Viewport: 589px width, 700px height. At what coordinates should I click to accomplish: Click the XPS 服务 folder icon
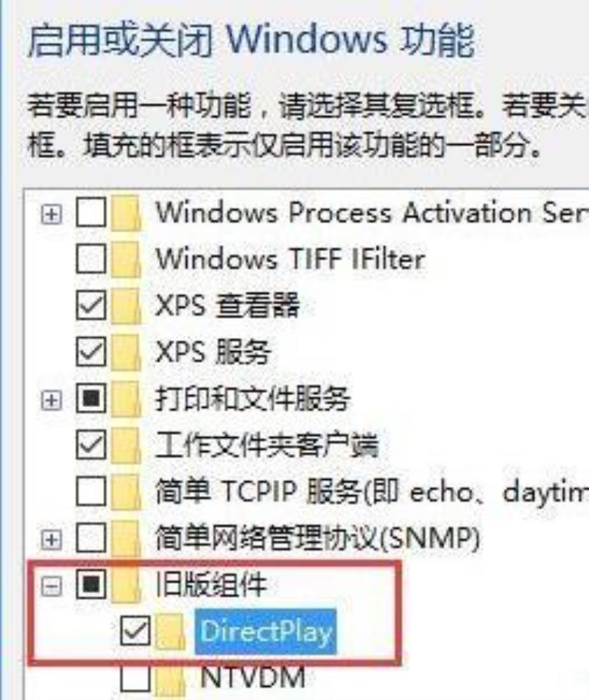[127, 352]
